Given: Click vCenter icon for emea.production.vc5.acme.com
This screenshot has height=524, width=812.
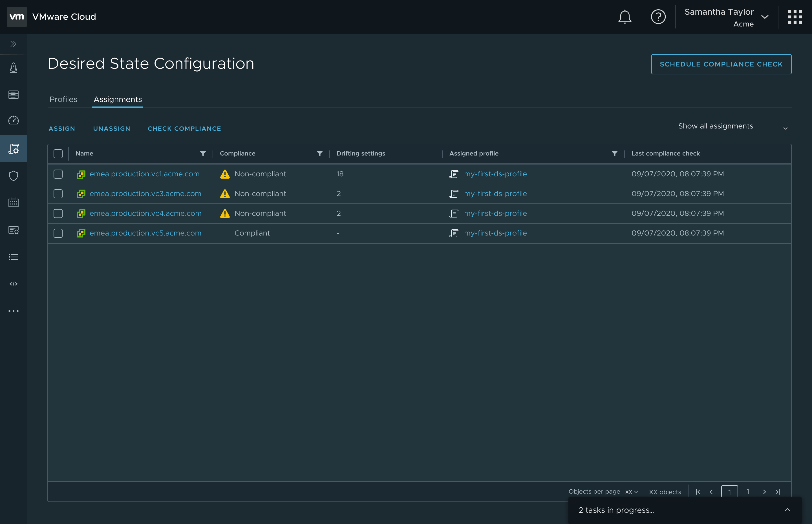Looking at the screenshot, I should point(81,234).
